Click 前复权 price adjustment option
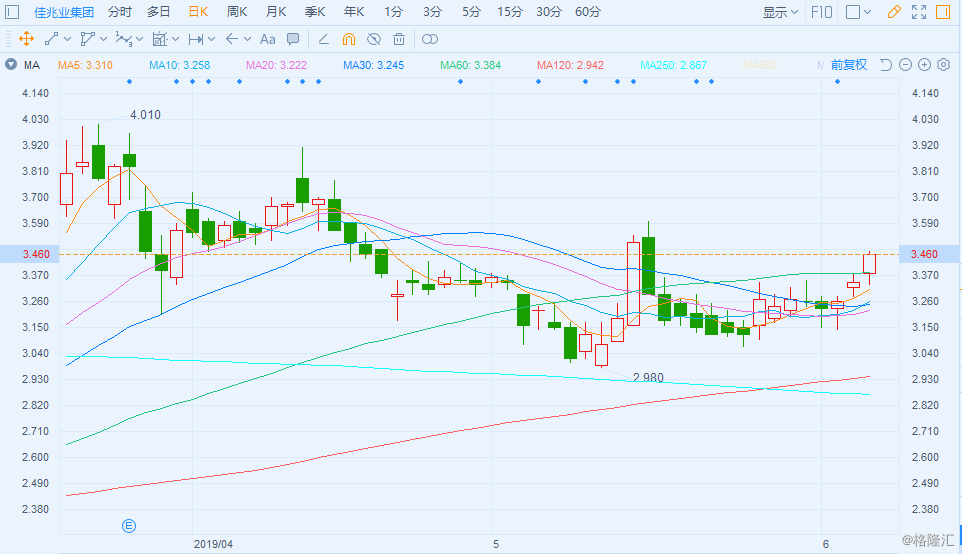Image resolution: width=962 pixels, height=554 pixels. [849, 65]
